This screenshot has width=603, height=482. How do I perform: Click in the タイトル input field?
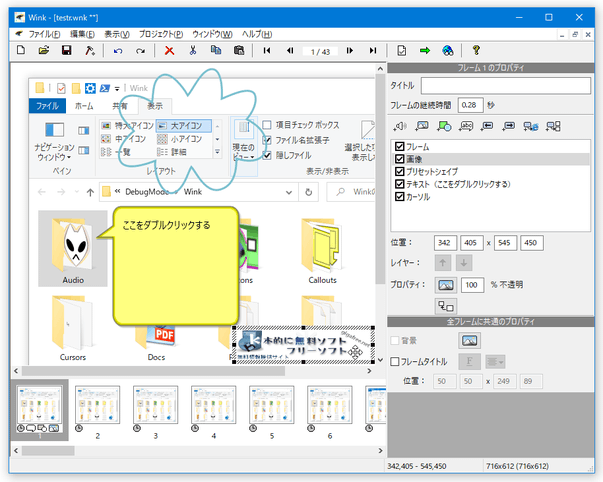506,85
